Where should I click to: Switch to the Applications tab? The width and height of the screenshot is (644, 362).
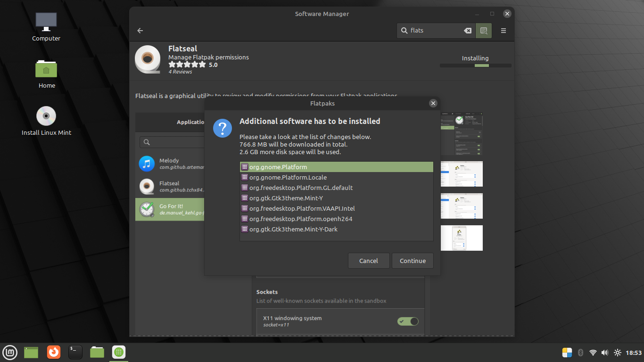(x=190, y=122)
